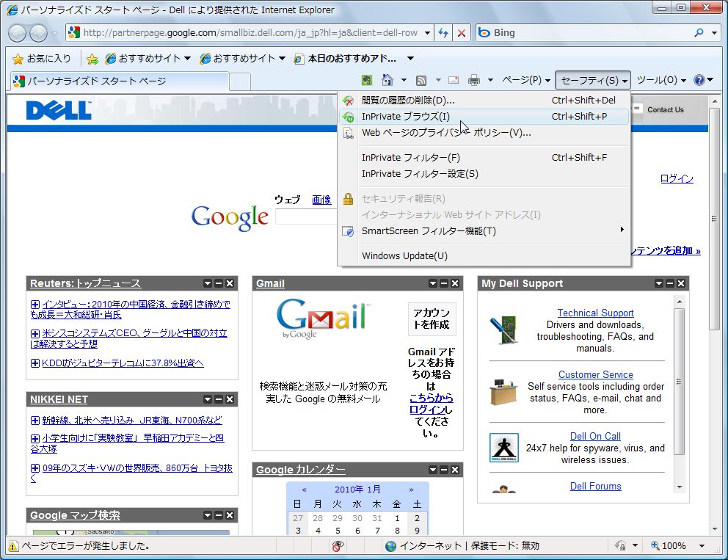Click the Back navigation arrow
The image size is (728, 560).
coord(18,33)
